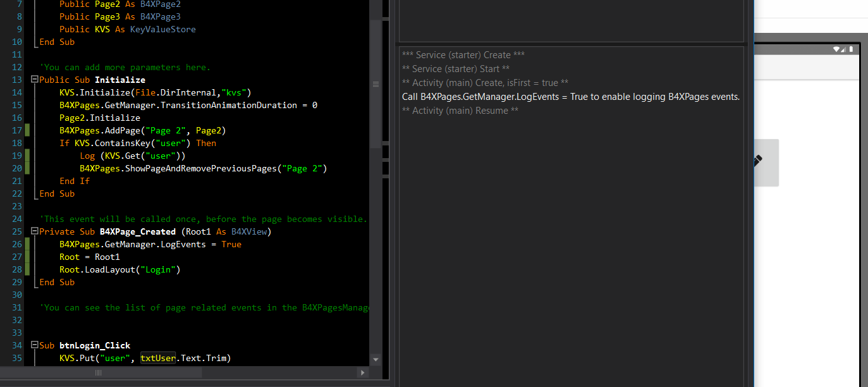Click the 'If KVS.ContainsKey("user") Then' line
Viewport: 868px width, 387px height.
pyautogui.click(x=138, y=143)
